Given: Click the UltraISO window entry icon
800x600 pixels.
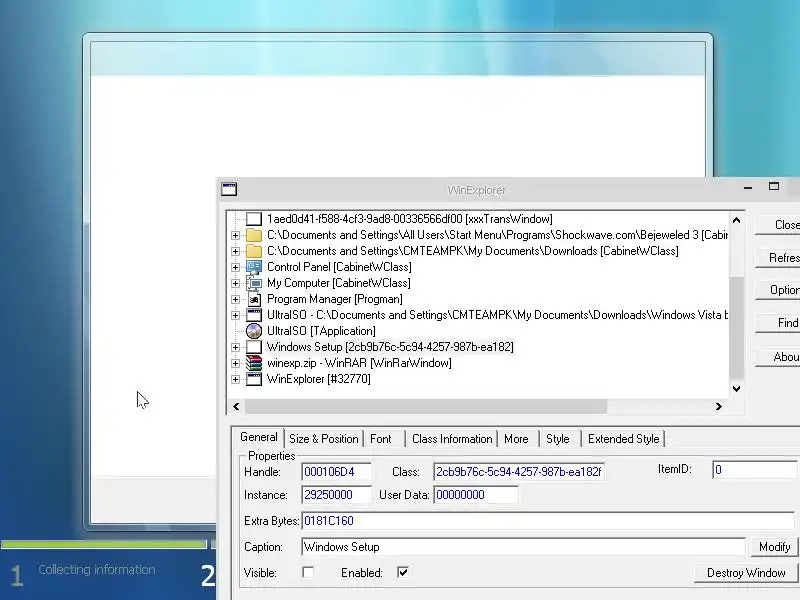Looking at the screenshot, I should (x=254, y=315).
